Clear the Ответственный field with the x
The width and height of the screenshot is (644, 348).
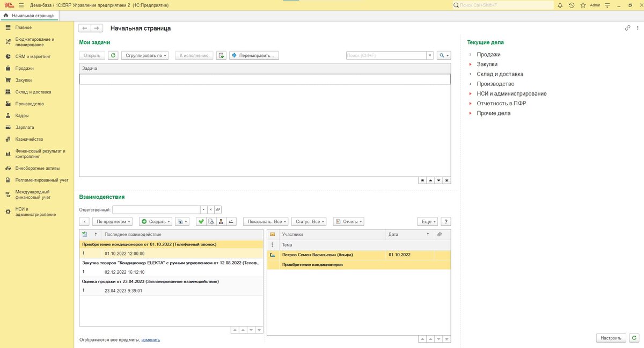[x=211, y=209]
